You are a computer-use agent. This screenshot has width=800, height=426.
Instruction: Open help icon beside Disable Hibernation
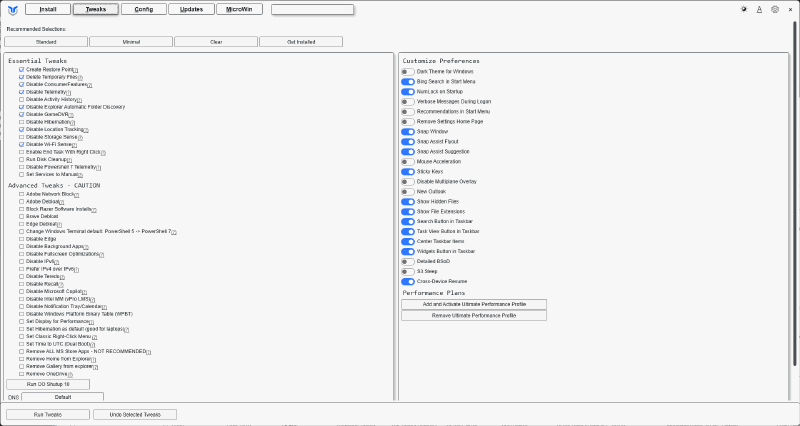coord(72,123)
